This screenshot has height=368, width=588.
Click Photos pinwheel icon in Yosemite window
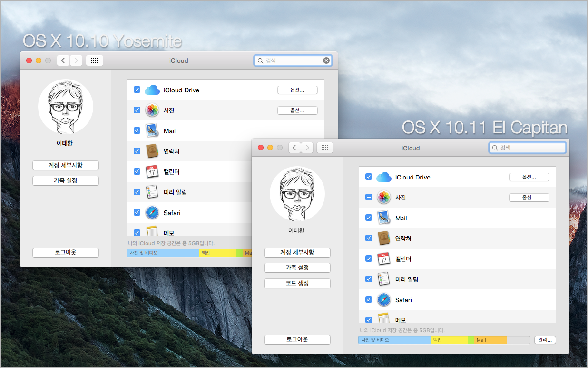pyautogui.click(x=152, y=110)
